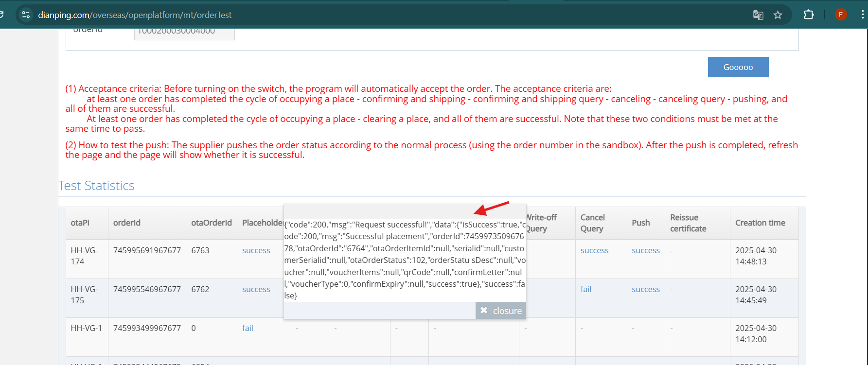Open Push success link for HH-VG-174
The image size is (868, 365).
[646, 250]
